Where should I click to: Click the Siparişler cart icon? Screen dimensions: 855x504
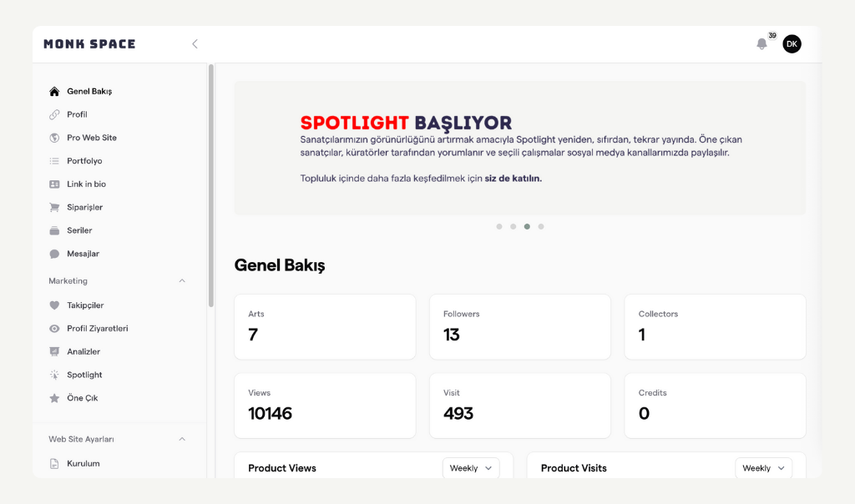(x=54, y=208)
